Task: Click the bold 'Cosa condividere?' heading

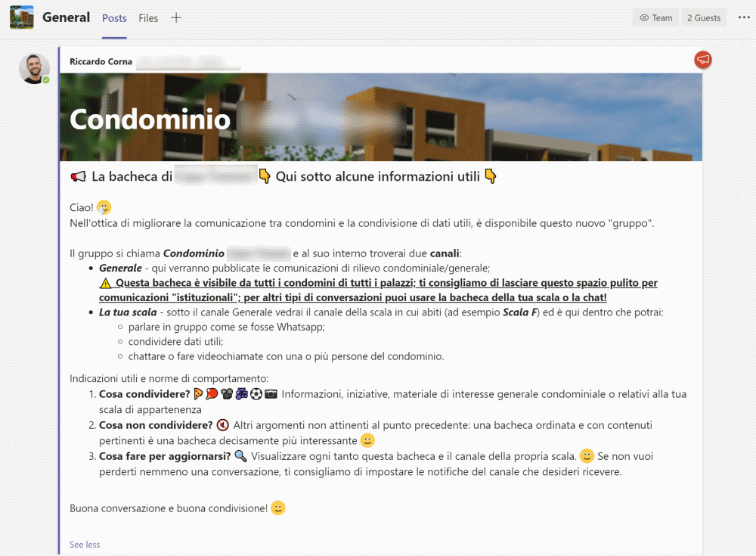Action: [144, 394]
